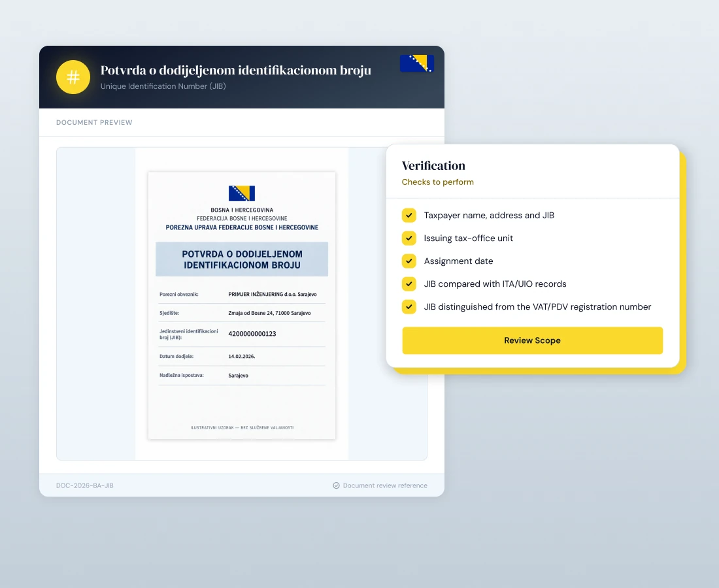Click the Bosnia flag in card header
Screen dimensions: 719x588
(417, 63)
